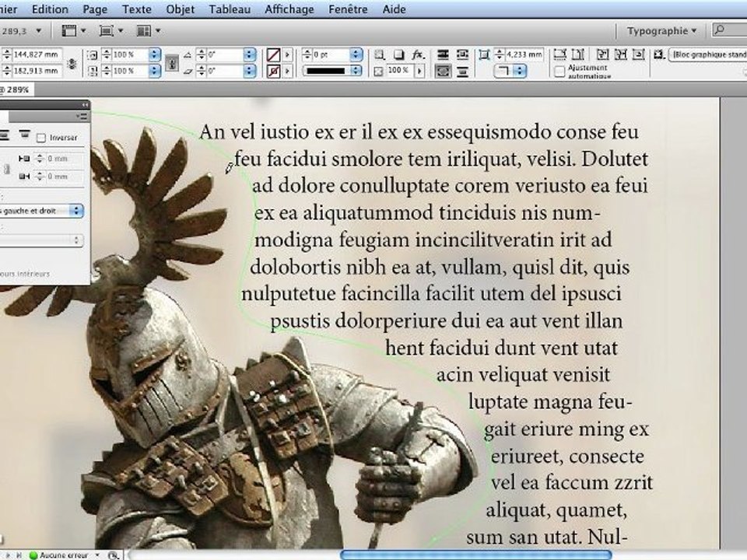Screen dimensions: 747x560
Task: Click fit content to frame icon
Action: (559, 54)
